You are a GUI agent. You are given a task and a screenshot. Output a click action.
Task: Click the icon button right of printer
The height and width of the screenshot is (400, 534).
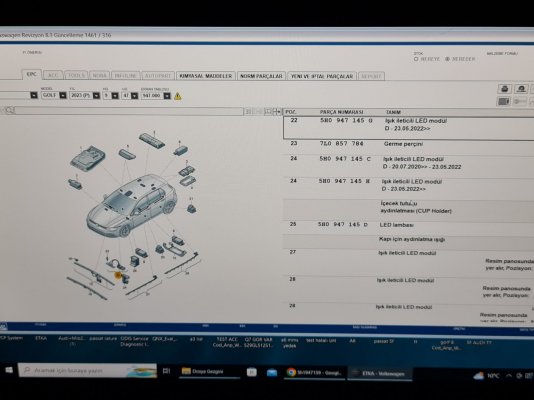(521, 89)
